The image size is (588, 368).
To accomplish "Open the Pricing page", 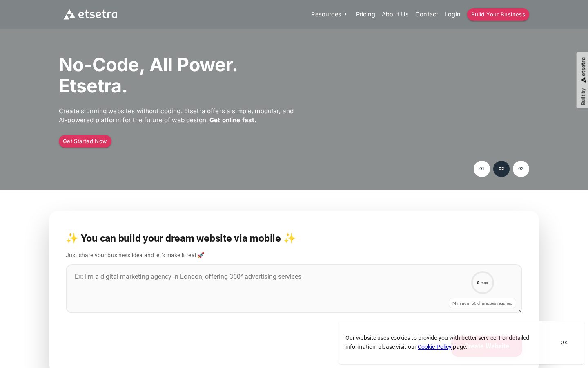I will [x=365, y=14].
